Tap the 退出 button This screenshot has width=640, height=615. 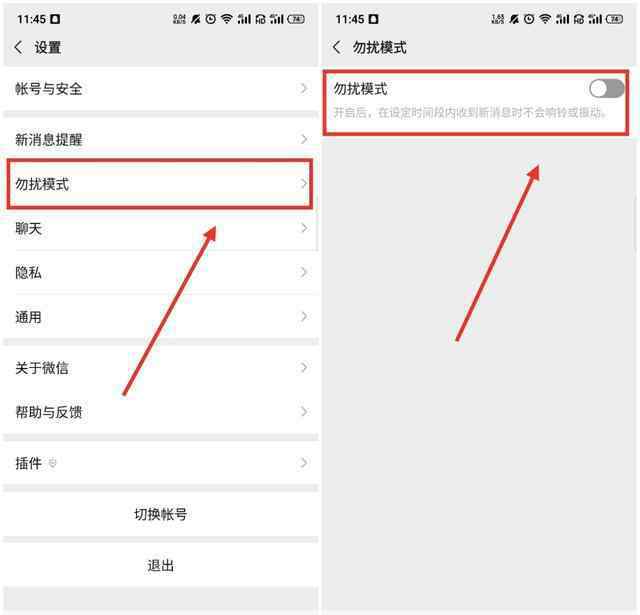(x=160, y=565)
